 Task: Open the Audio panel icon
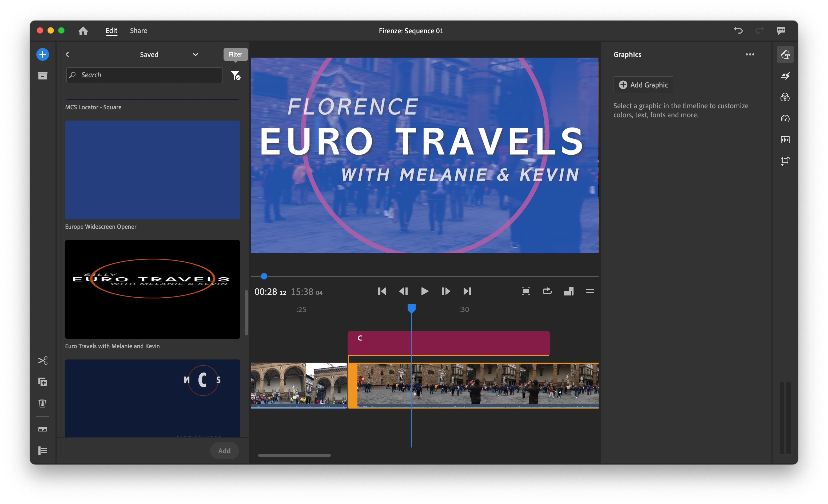[785, 140]
